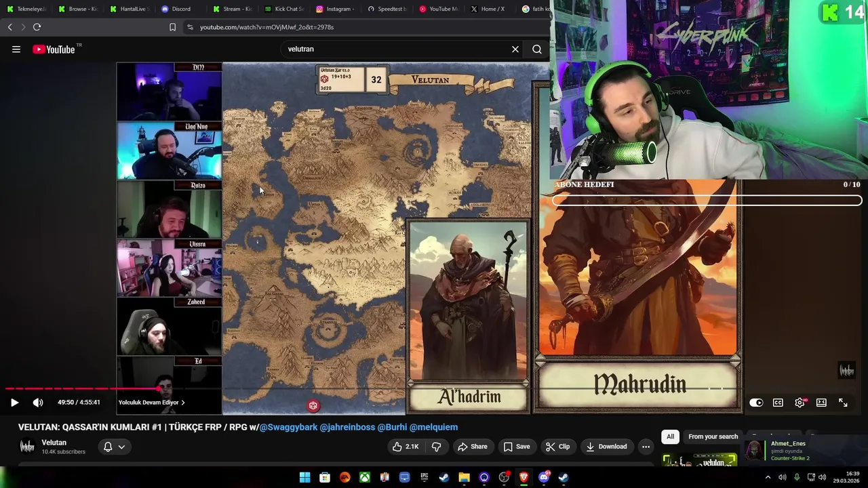Switch to Instagram tab
Image resolution: width=868 pixels, height=488 pixels.
tap(336, 9)
